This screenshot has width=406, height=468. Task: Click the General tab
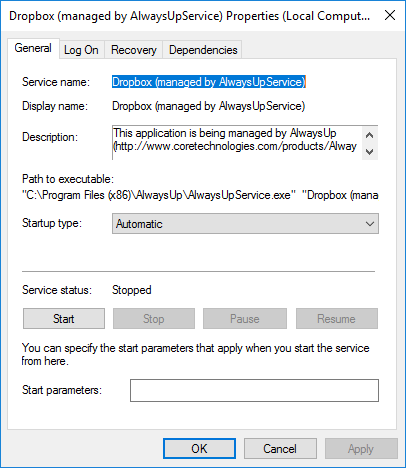point(33,48)
